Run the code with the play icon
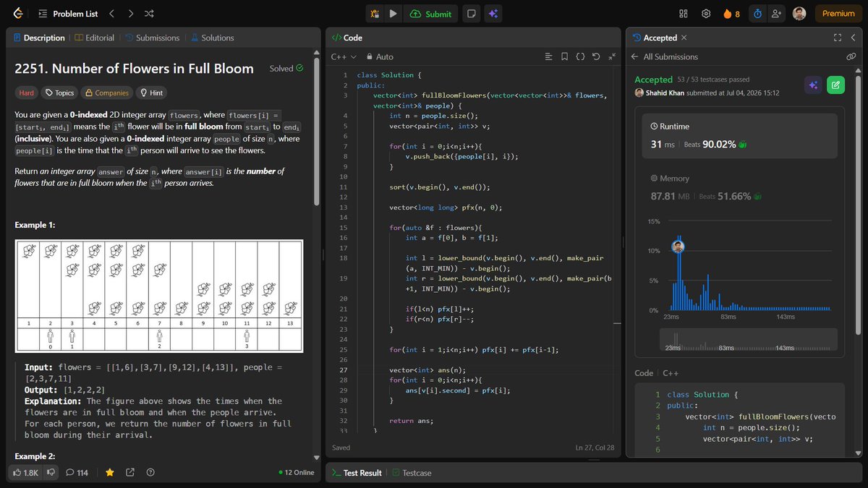The width and height of the screenshot is (868, 488). tap(393, 13)
